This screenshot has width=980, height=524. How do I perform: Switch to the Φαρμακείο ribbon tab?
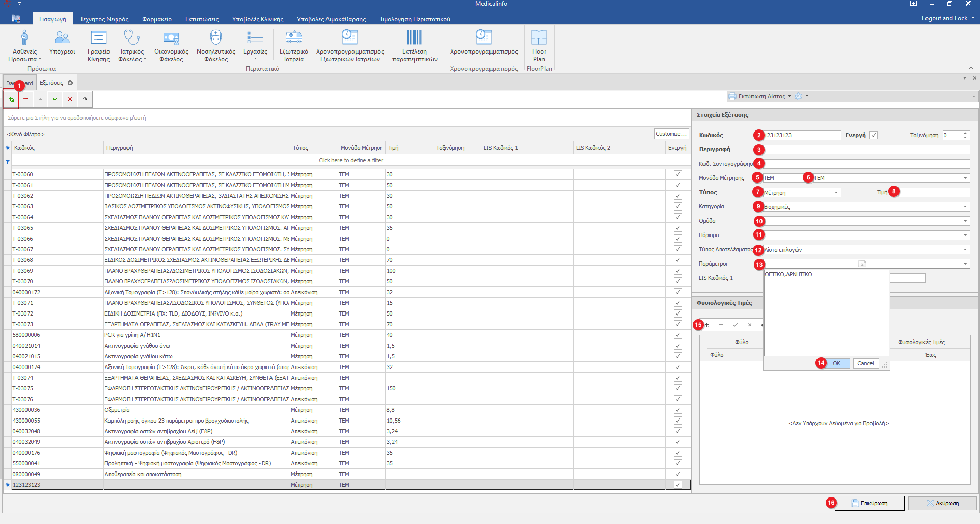[156, 19]
